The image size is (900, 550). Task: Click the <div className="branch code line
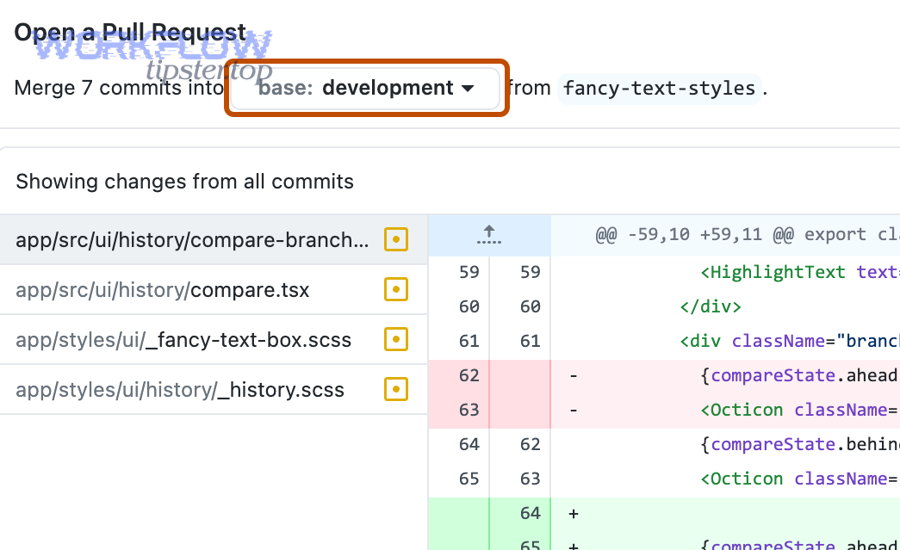[x=726, y=341]
